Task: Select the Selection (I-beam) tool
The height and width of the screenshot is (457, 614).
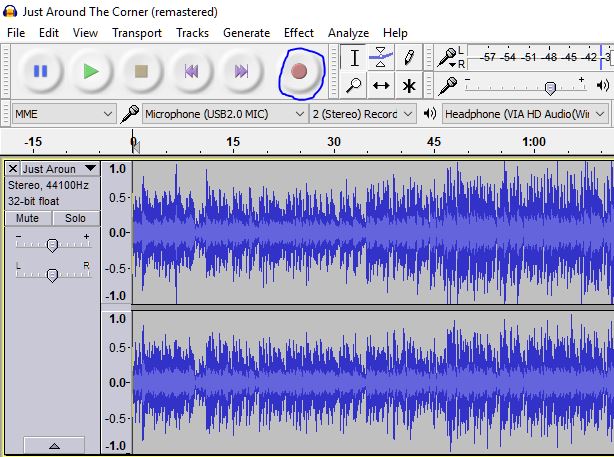Action: pos(354,57)
